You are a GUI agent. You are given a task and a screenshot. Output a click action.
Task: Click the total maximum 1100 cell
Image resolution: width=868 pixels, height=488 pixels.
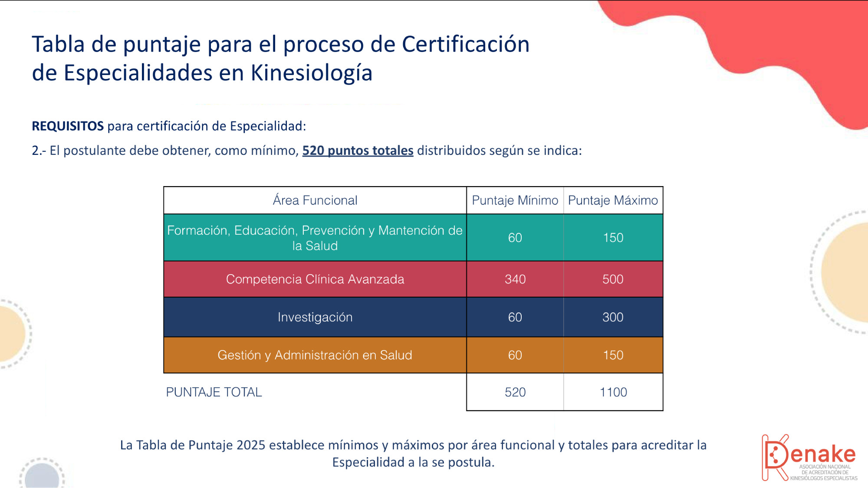(613, 392)
